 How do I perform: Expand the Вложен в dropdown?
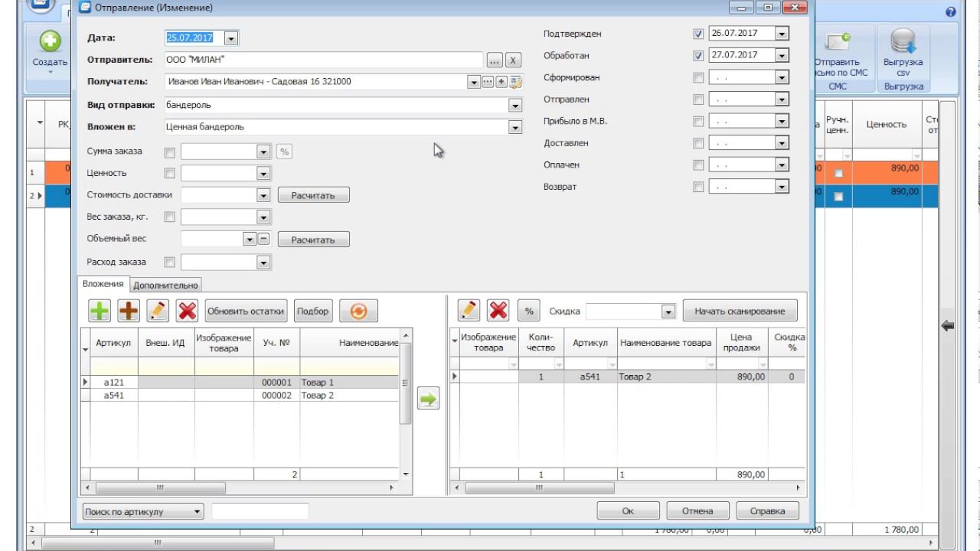click(x=515, y=128)
